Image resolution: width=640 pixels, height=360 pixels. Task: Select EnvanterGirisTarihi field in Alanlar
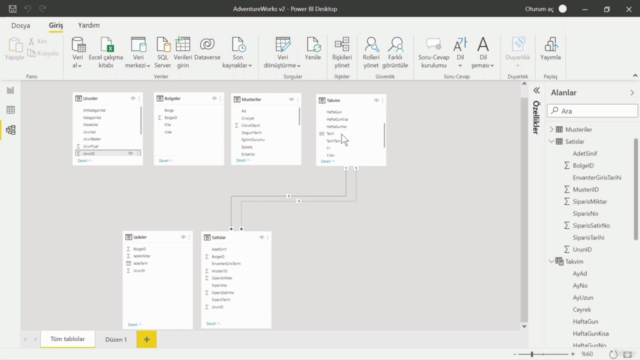pos(597,178)
